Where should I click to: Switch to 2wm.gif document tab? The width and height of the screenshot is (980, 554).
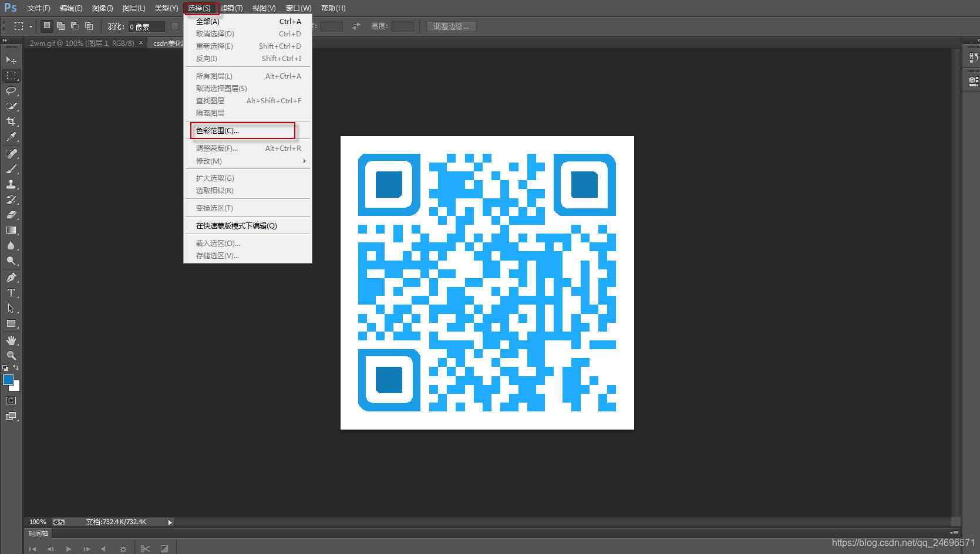coord(82,43)
